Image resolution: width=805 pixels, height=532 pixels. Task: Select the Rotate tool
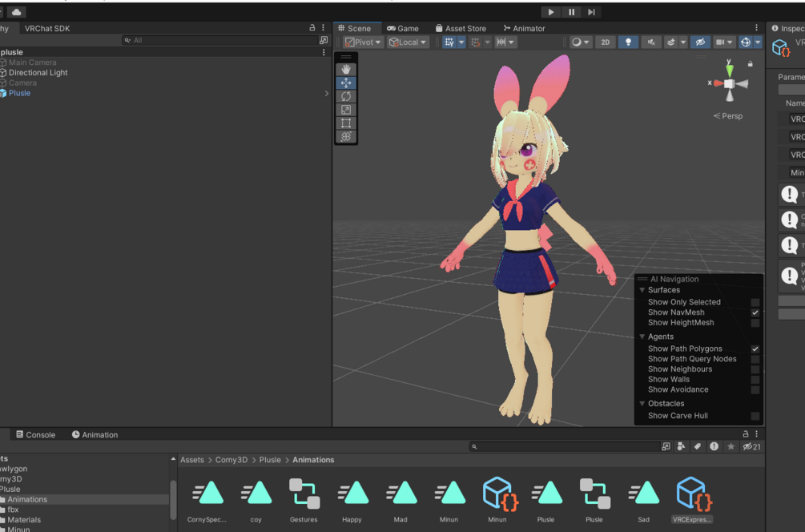pyautogui.click(x=346, y=96)
